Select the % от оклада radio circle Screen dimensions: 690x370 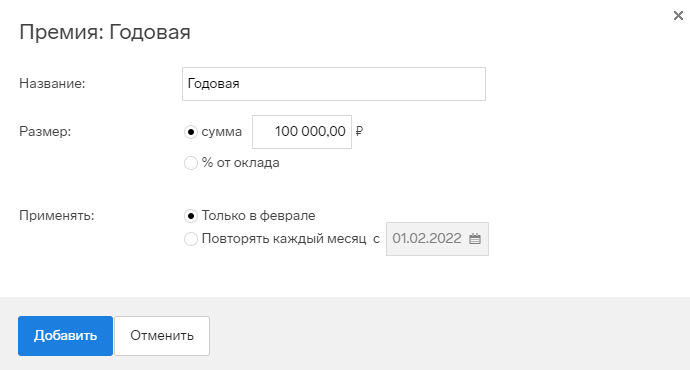point(191,163)
